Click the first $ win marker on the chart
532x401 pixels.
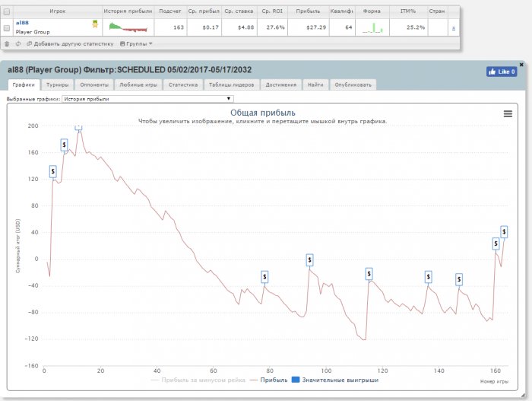coord(52,171)
